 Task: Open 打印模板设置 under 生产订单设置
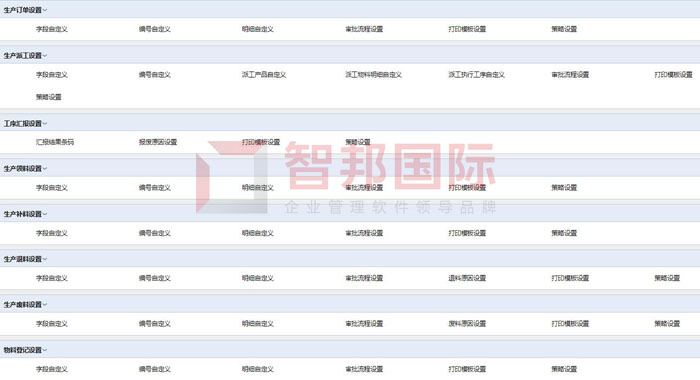click(467, 29)
